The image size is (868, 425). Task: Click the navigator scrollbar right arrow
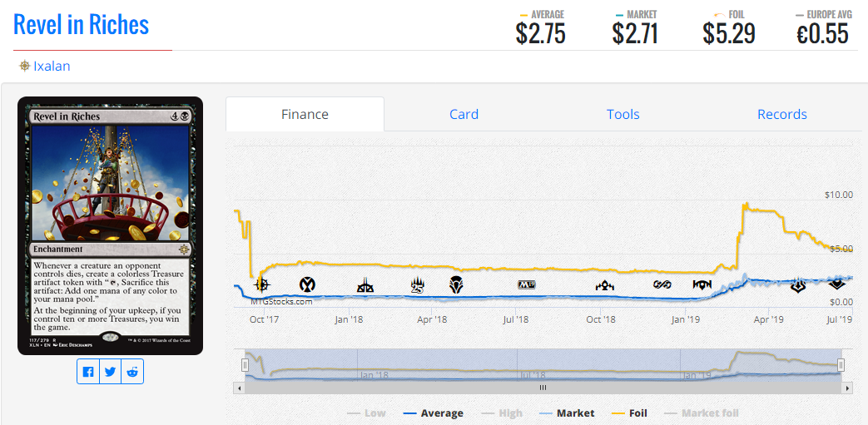[847, 388]
